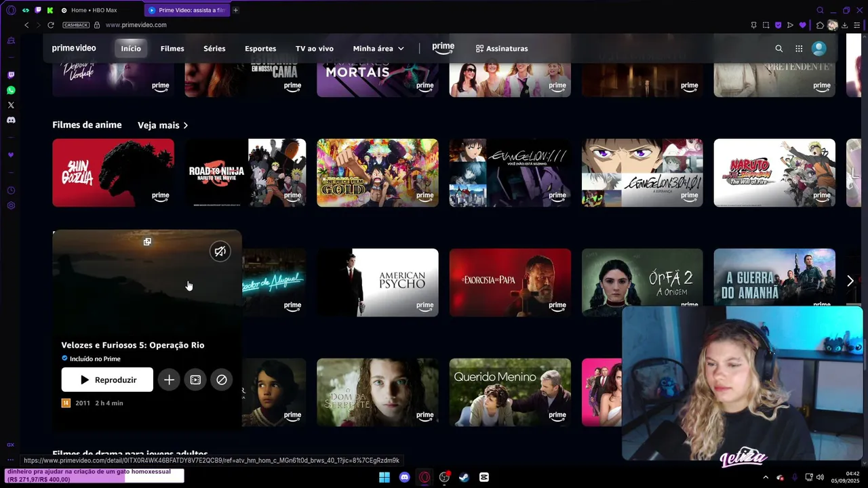This screenshot has width=868, height=488.
Task: Open the Shin Godzilla thumbnail
Action: [113, 173]
